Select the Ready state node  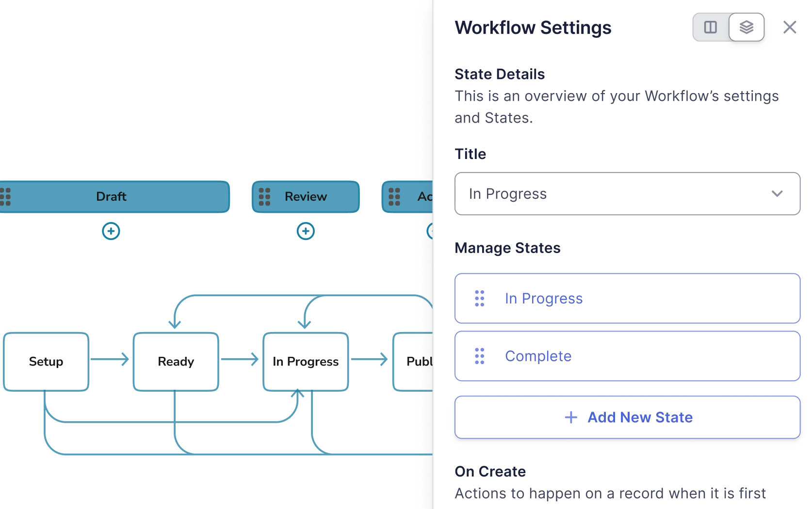tap(176, 362)
